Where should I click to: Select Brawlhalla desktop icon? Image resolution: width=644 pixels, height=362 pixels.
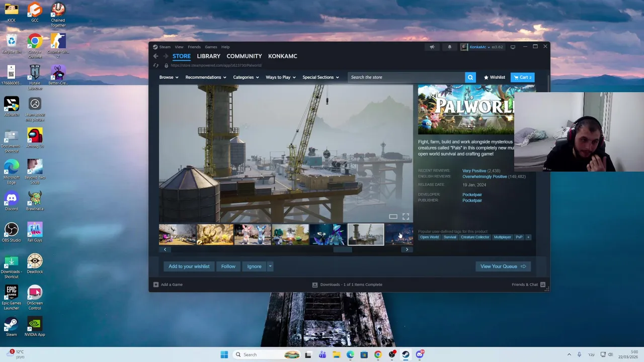[35, 201]
